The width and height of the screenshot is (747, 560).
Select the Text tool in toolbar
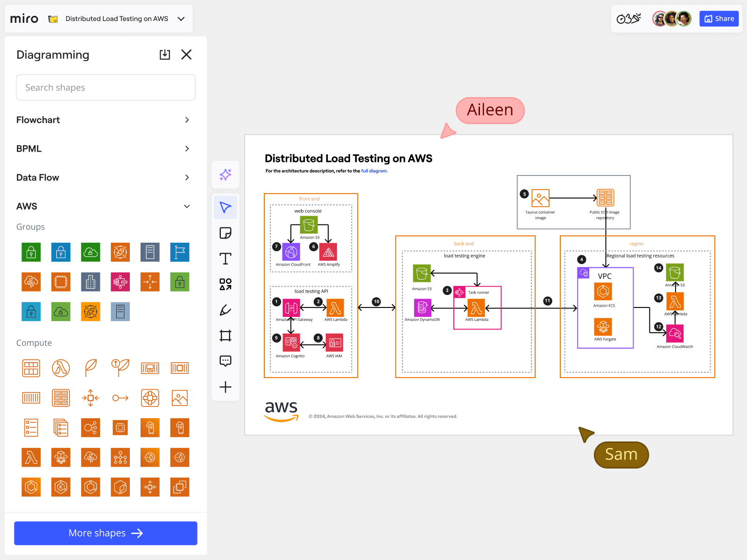point(226,259)
